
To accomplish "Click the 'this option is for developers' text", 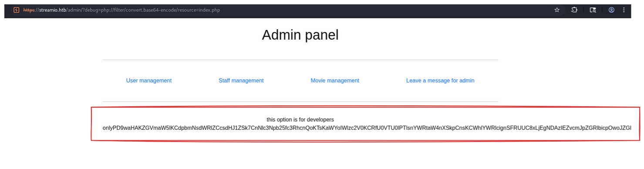I will tap(300, 119).
